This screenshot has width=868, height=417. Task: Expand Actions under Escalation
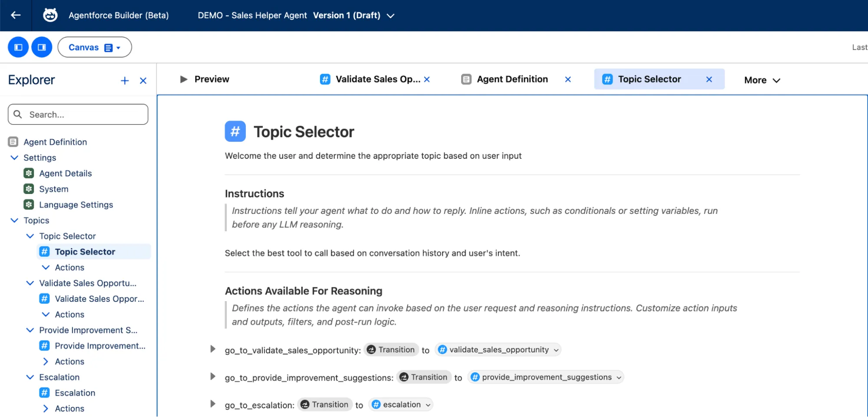pyautogui.click(x=45, y=408)
